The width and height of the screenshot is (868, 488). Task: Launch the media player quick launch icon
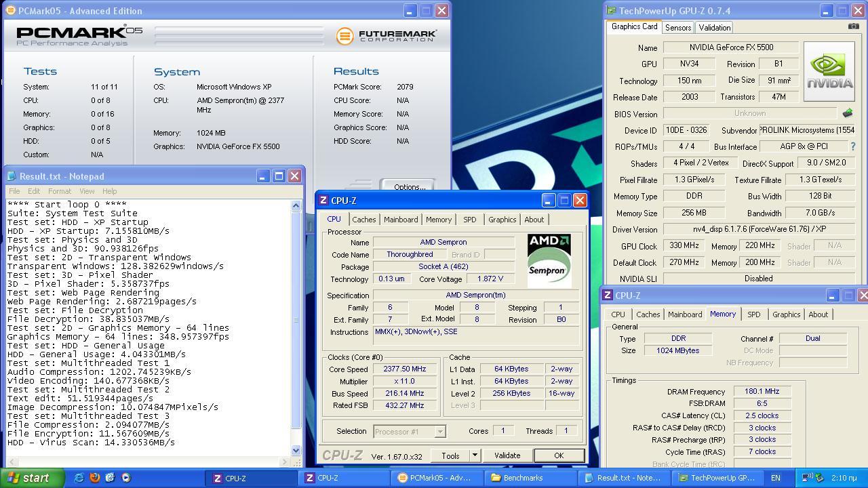(125, 478)
